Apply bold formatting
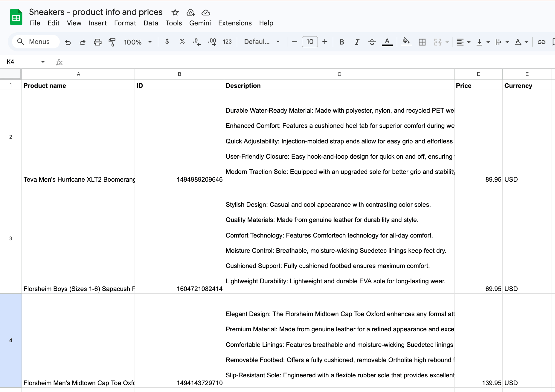Viewport: 555px width, 392px height. 341,42
